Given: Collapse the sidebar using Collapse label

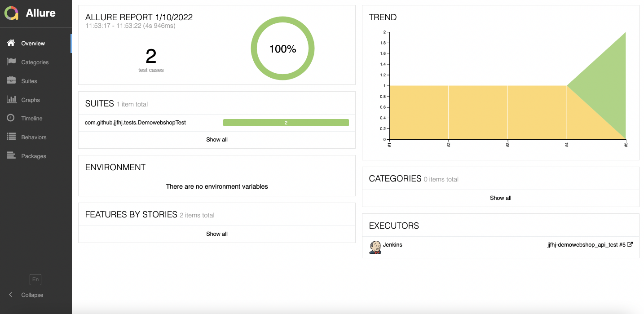Looking at the screenshot, I should click(32, 295).
